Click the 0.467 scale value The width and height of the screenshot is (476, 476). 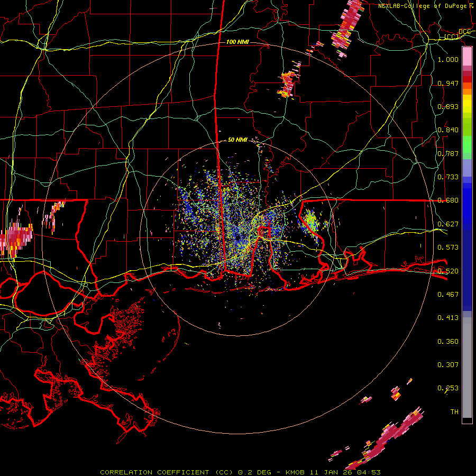[x=448, y=295]
